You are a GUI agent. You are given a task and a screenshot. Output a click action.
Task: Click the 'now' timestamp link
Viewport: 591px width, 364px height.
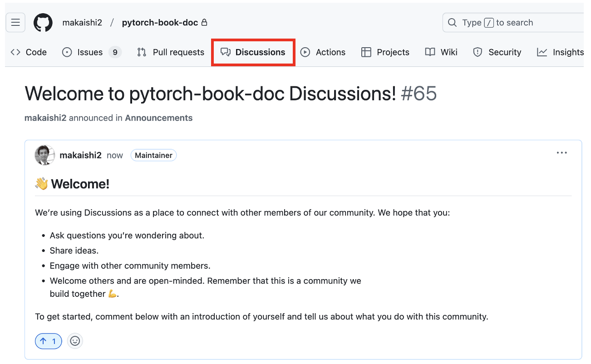[x=115, y=155]
